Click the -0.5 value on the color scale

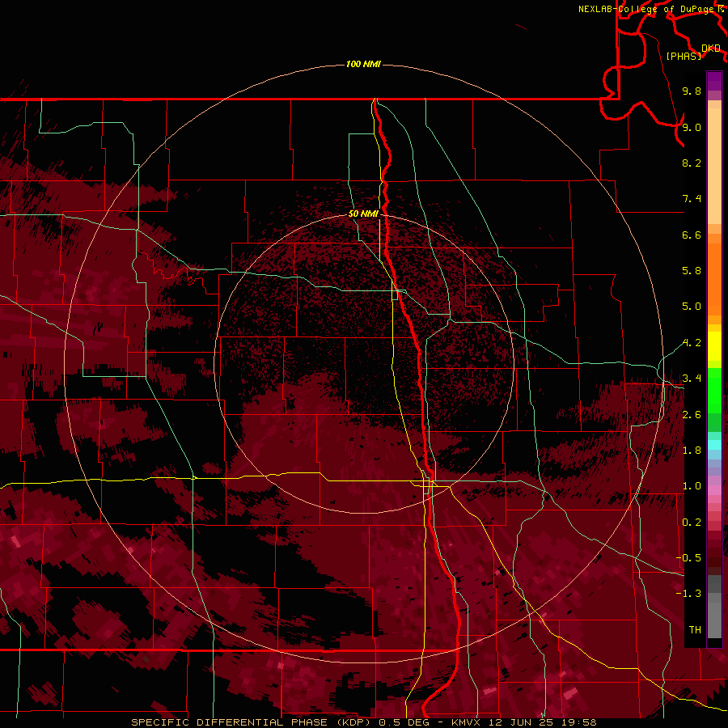[x=688, y=558]
